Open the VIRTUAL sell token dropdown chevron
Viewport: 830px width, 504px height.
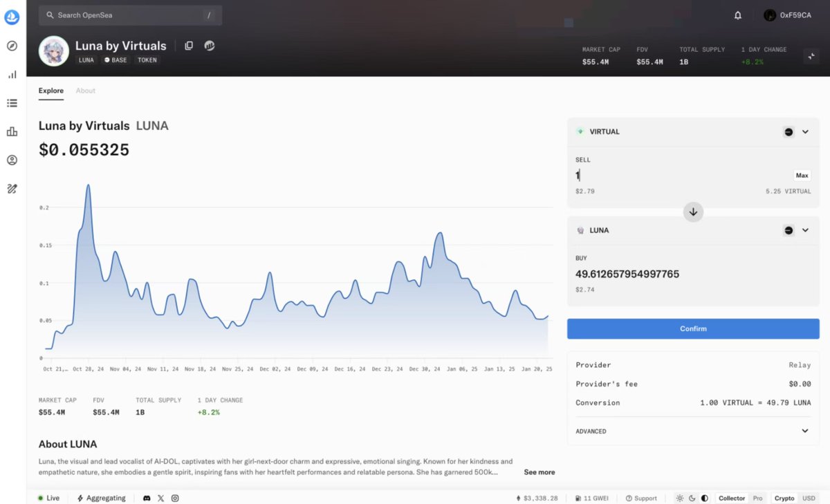pos(805,132)
